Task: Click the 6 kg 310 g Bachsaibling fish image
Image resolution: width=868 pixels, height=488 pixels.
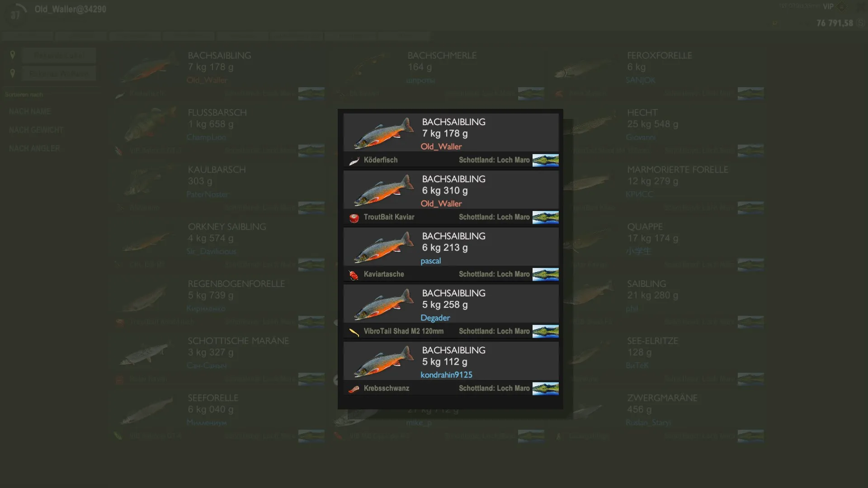Action: tap(383, 190)
